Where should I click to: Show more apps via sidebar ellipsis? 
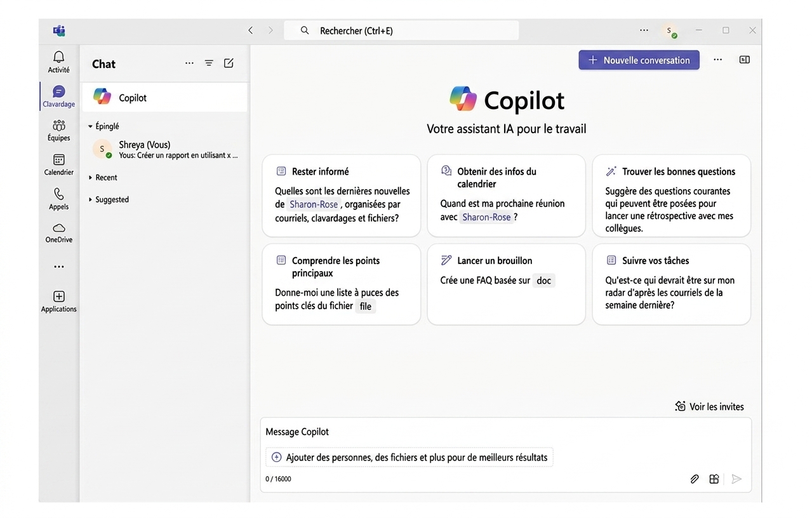[x=58, y=267]
